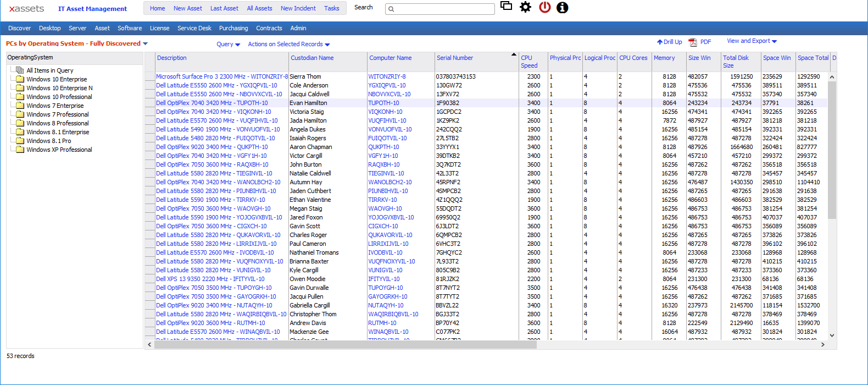868x385 pixels.
Task: Open the View and Export dropdown
Action: 752,41
